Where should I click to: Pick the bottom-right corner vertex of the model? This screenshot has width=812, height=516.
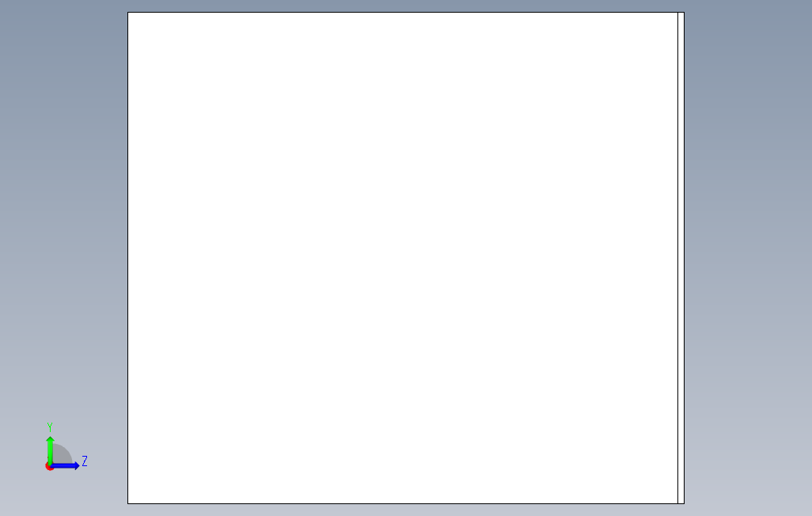click(684, 503)
